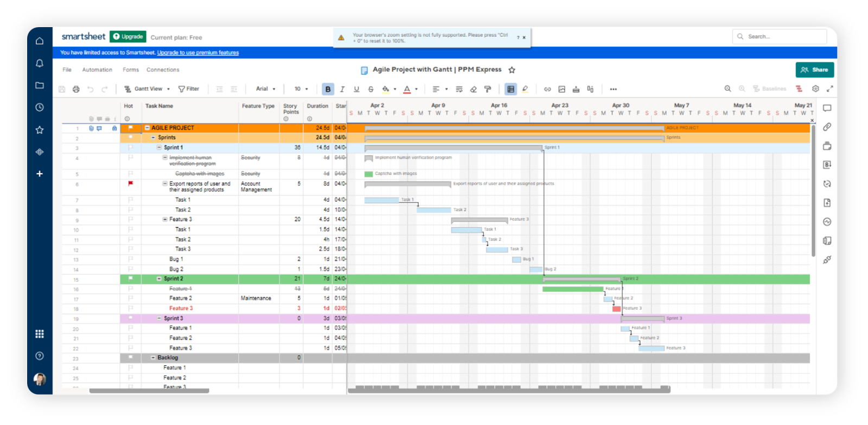This screenshot has height=425, width=868.
Task: Toggle conditional formatting grid button
Action: tap(510, 89)
